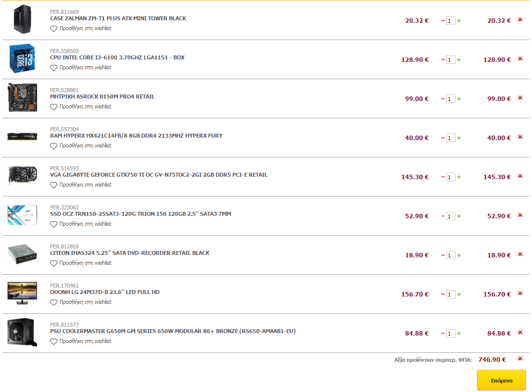Screen dimensions: 532x392
Task: Increase quantity of HyperX RAM
Action: (459, 138)
